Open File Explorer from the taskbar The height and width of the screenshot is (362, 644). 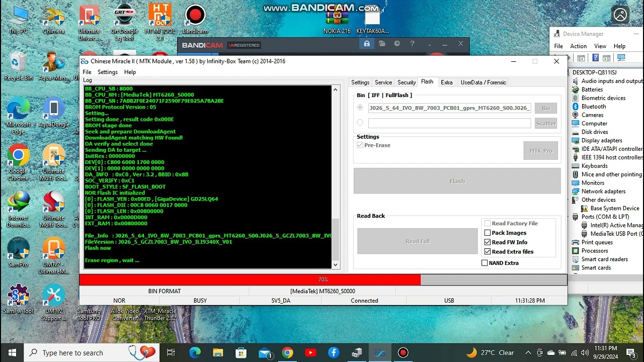tap(218, 352)
